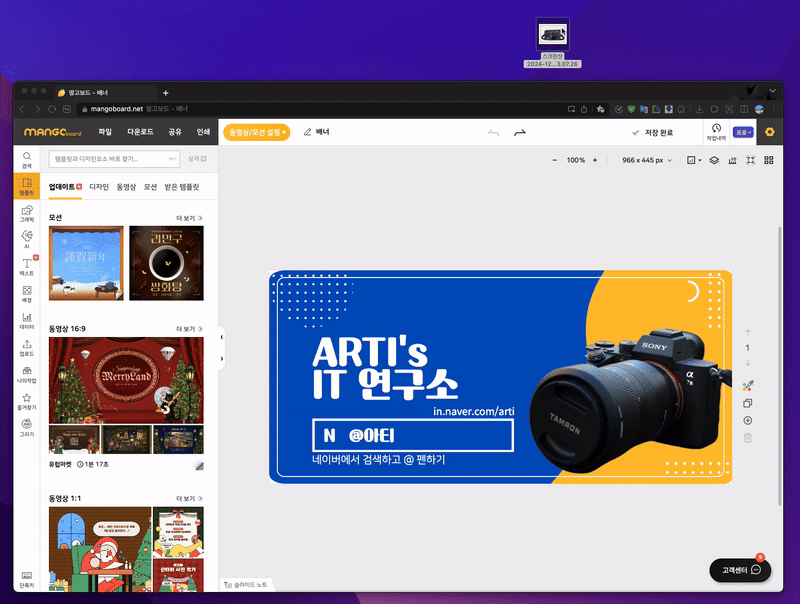The image size is (800, 604).
Task: Select the 업데이트 tab
Action: [x=65, y=187]
